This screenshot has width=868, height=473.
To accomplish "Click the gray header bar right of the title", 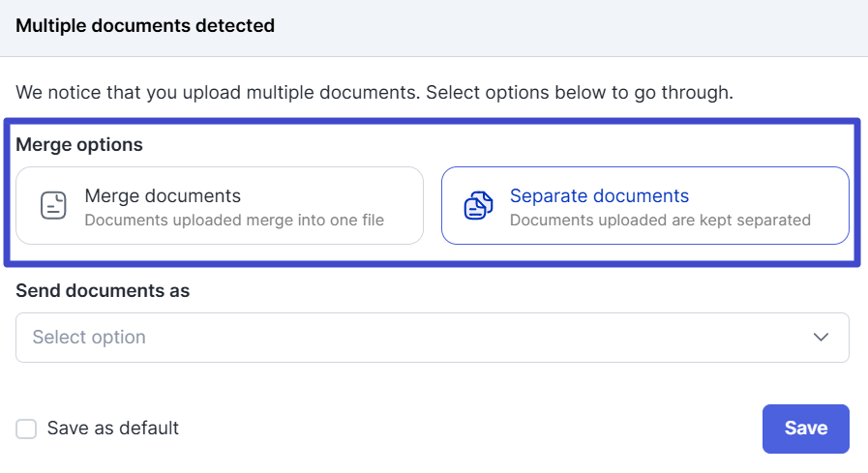I will (581, 26).
